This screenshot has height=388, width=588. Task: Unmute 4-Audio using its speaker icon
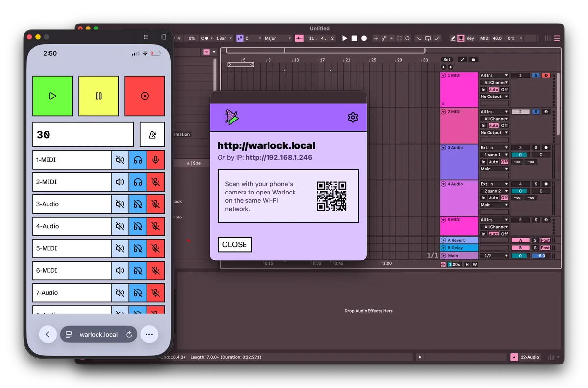pyautogui.click(x=120, y=226)
